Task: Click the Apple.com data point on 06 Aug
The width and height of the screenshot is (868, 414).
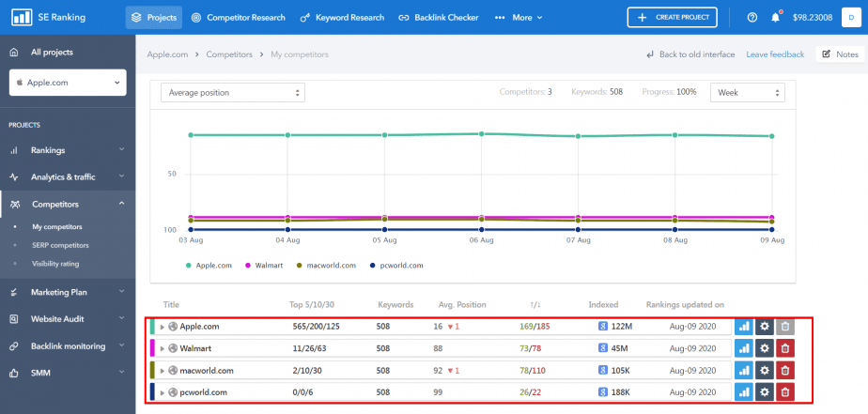Action: tap(482, 133)
